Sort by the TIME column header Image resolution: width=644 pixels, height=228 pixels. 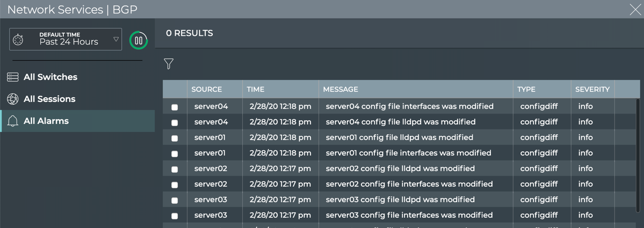point(256,90)
